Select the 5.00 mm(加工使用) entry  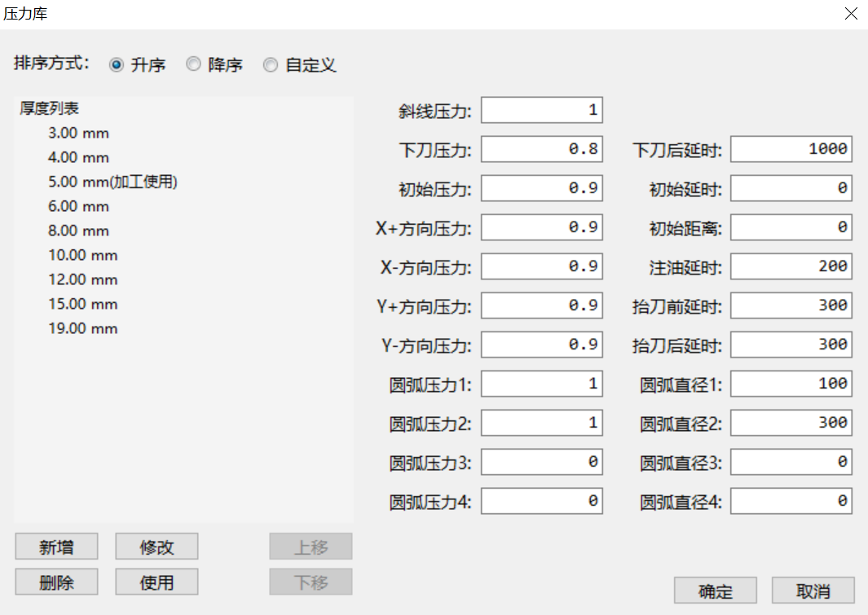pyautogui.click(x=112, y=182)
